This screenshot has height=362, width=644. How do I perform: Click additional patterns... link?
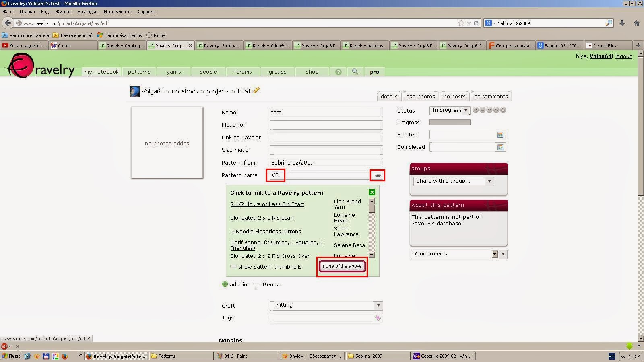pyautogui.click(x=256, y=284)
